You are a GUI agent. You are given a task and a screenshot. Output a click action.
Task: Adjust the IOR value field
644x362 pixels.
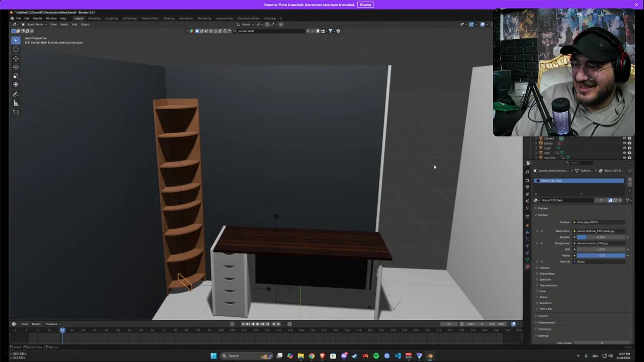[x=601, y=249]
